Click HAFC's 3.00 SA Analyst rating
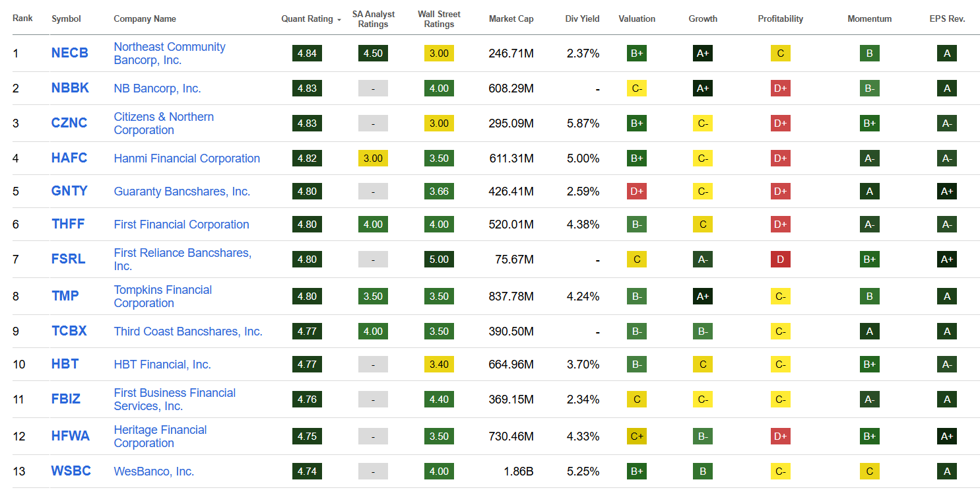Viewport: 980px width, 490px height. pyautogui.click(x=373, y=158)
